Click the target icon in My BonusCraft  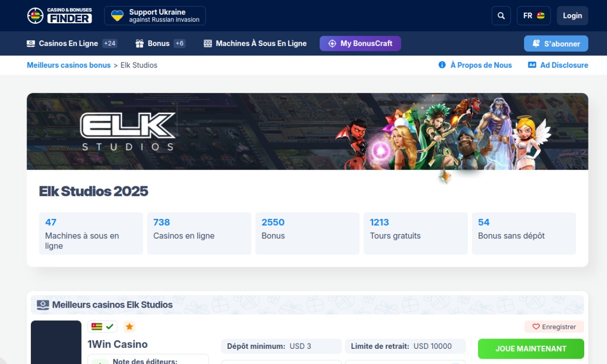coord(332,43)
